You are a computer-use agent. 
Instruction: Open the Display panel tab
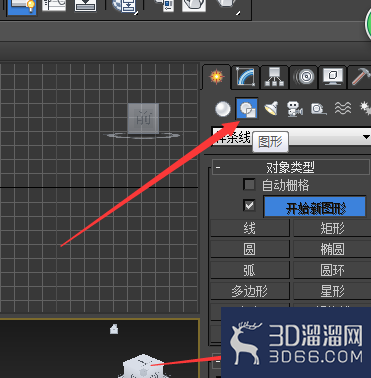[x=332, y=77]
